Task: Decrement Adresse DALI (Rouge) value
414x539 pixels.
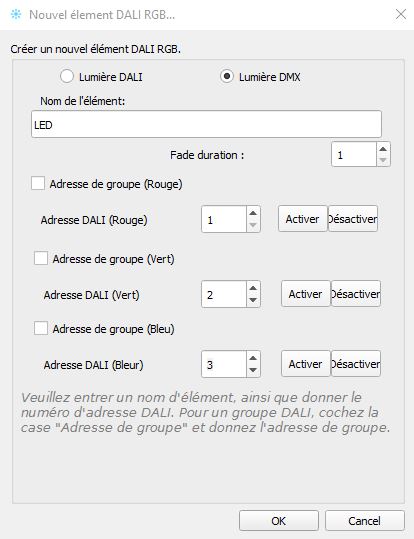Action: click(x=253, y=225)
